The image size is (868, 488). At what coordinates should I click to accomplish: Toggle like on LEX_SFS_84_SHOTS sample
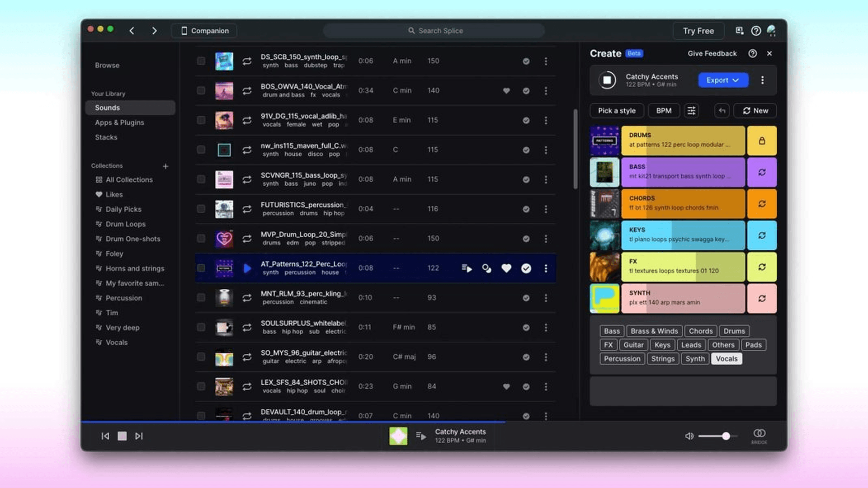[x=506, y=387]
